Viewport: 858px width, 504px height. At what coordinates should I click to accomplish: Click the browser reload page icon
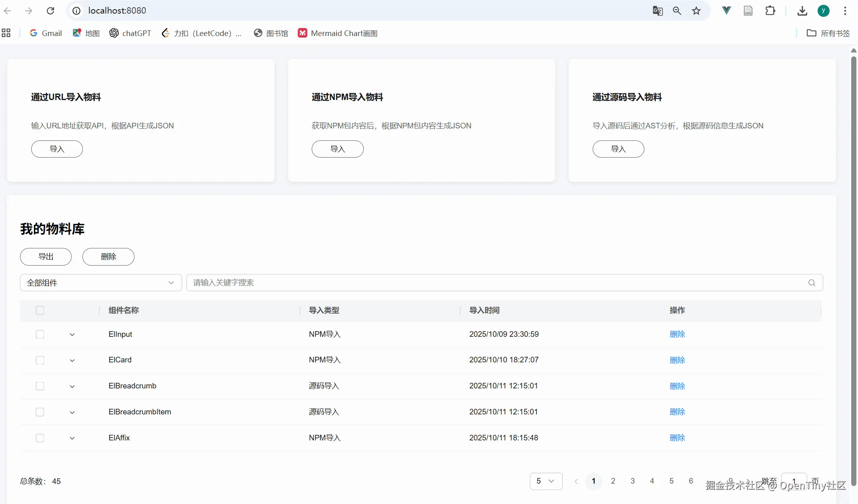pyautogui.click(x=50, y=11)
